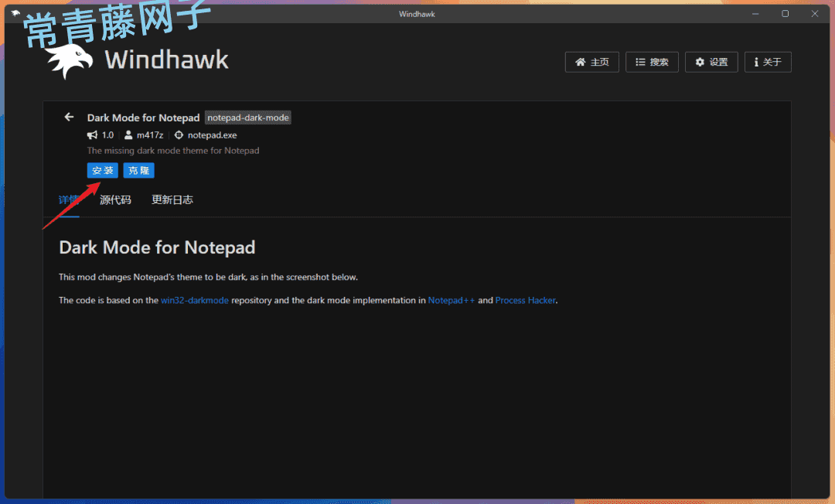Open the 关于 about button
The image size is (835, 504).
point(768,63)
